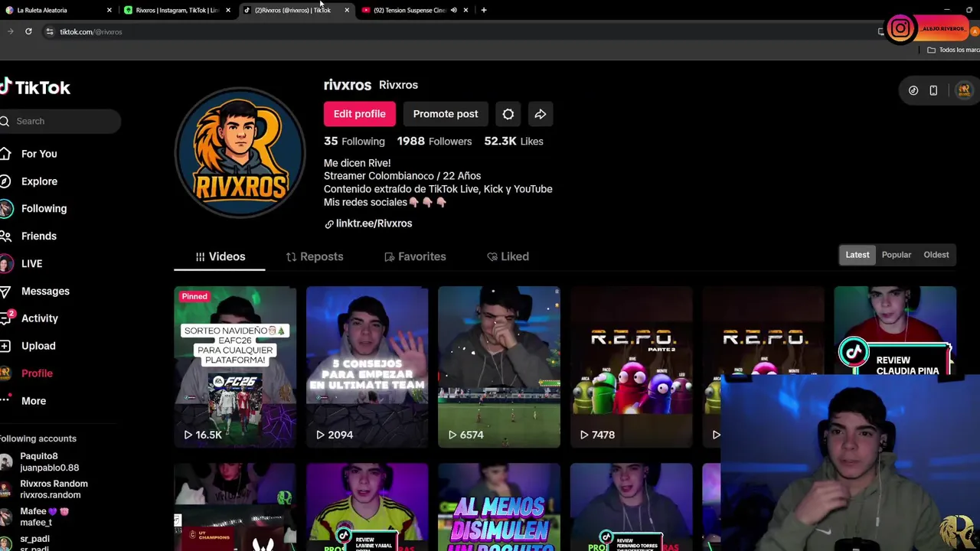The width and height of the screenshot is (980, 551).
Task: Click the browser forward arrow
Action: tap(10, 31)
